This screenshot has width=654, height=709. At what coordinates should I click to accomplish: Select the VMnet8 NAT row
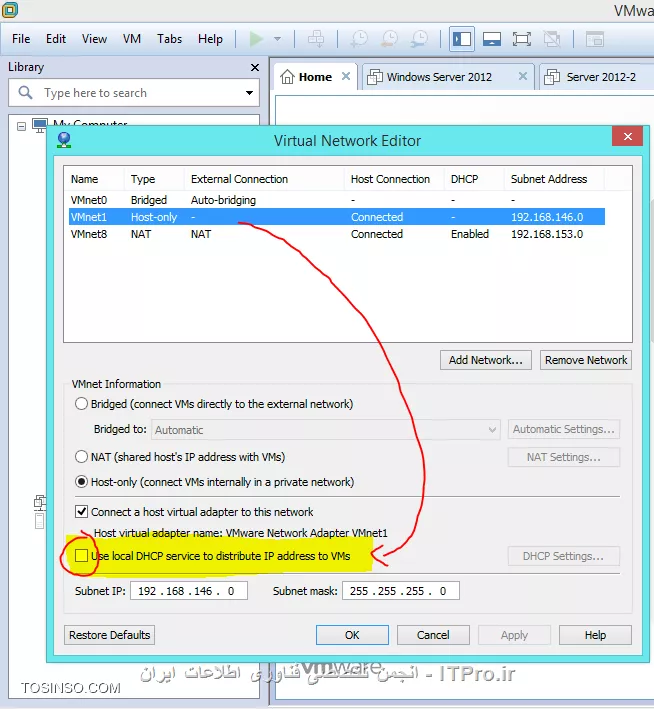[x=337, y=234]
